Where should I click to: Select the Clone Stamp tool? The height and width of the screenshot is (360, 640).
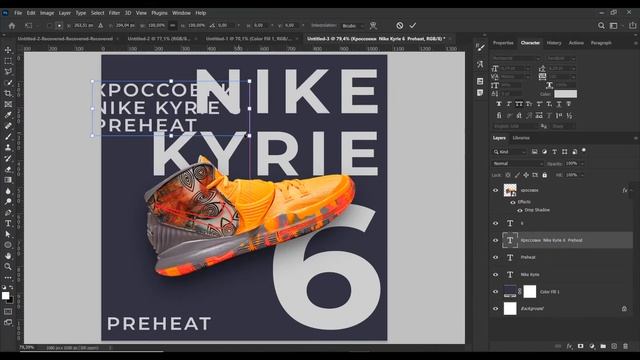(8, 147)
